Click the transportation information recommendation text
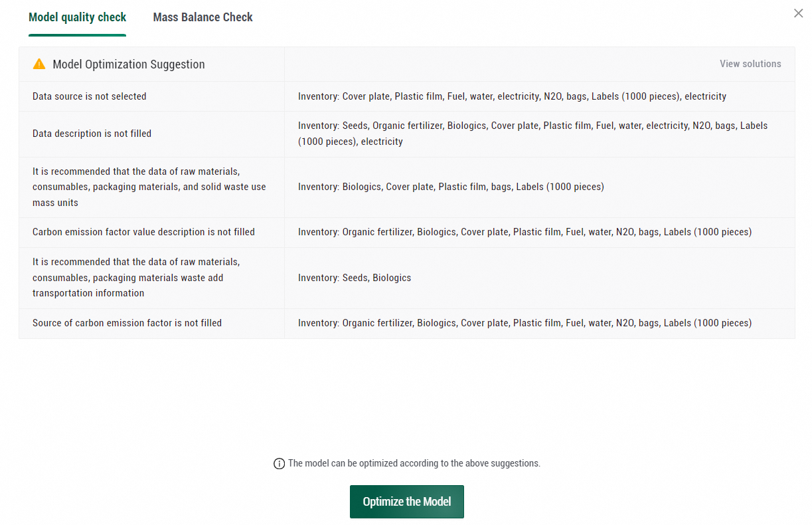The height and width of the screenshot is (525, 812). pyautogui.click(x=136, y=277)
